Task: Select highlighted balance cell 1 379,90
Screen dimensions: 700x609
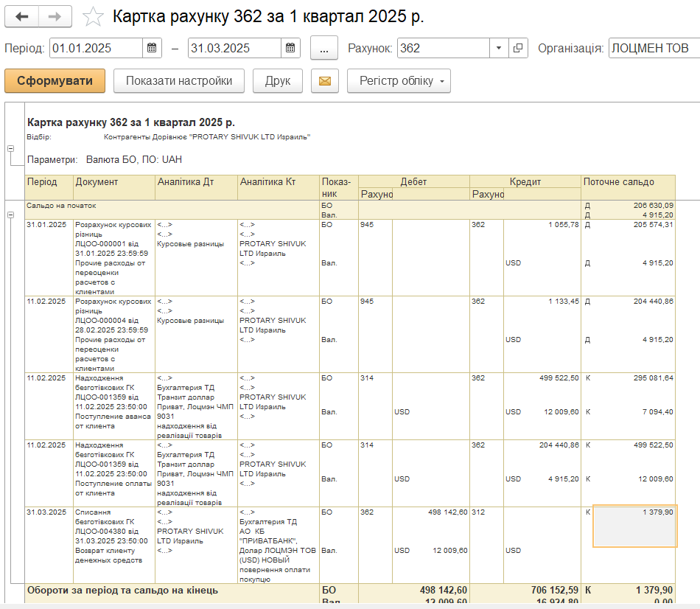Action: click(635, 526)
